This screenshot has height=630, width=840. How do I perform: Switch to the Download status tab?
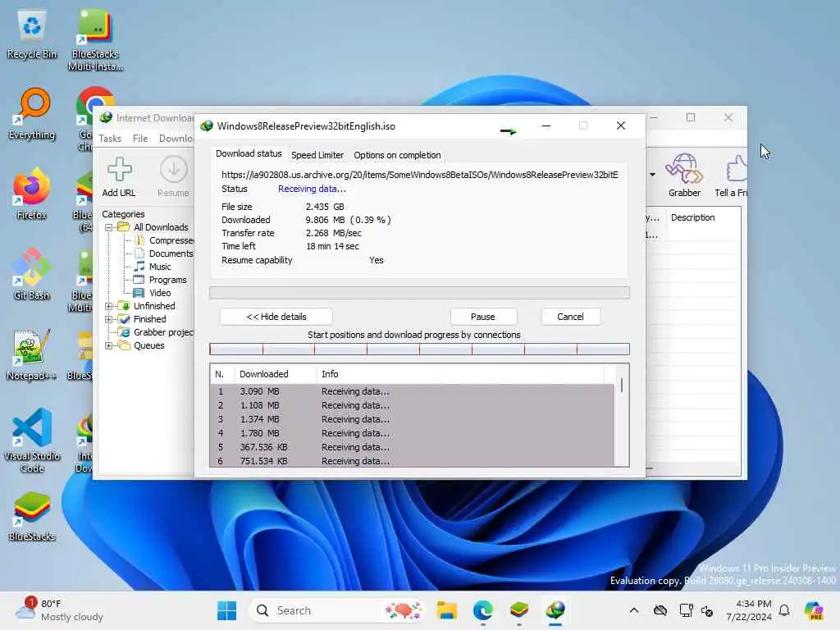pyautogui.click(x=249, y=153)
